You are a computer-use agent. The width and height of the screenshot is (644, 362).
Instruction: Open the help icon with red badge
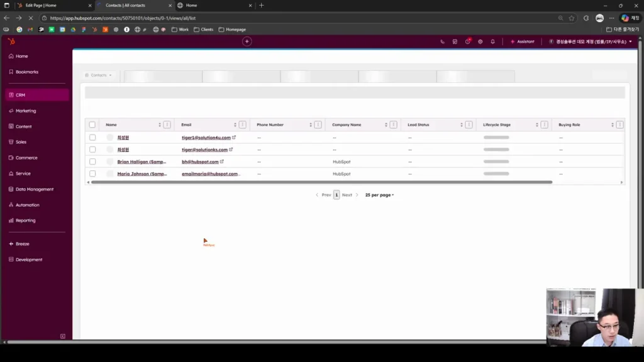(x=467, y=41)
